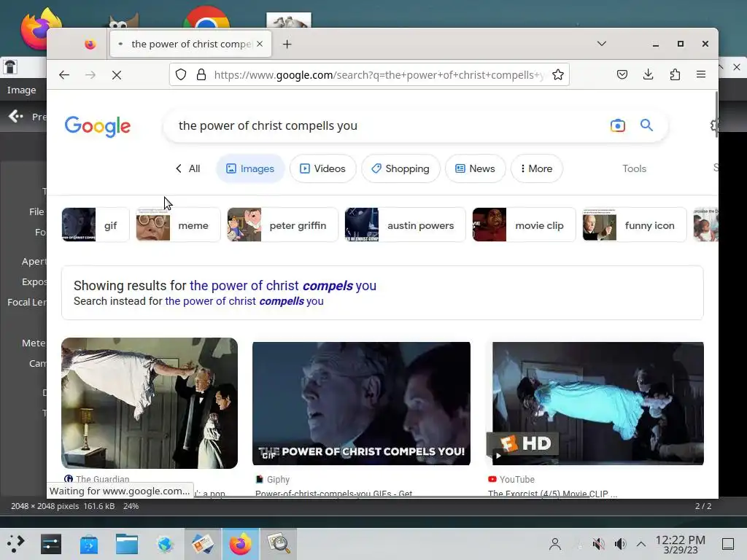Image resolution: width=747 pixels, height=560 pixels.
Task: Open the file manager from taskbar
Action: pos(127,544)
